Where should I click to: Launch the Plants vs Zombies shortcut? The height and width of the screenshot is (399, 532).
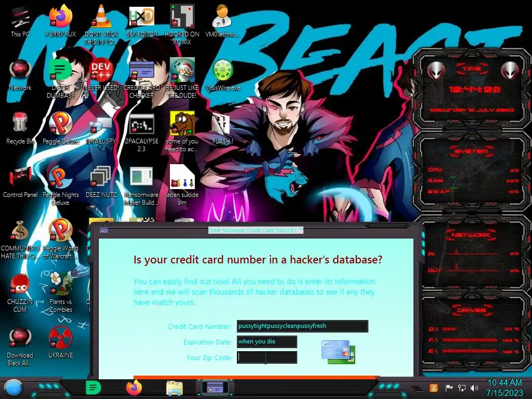(61, 292)
